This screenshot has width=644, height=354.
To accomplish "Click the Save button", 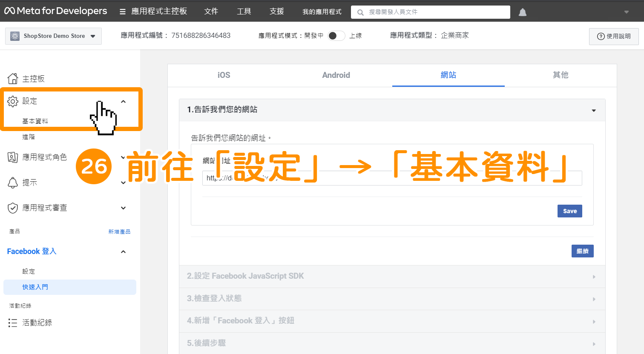I will 570,211.
